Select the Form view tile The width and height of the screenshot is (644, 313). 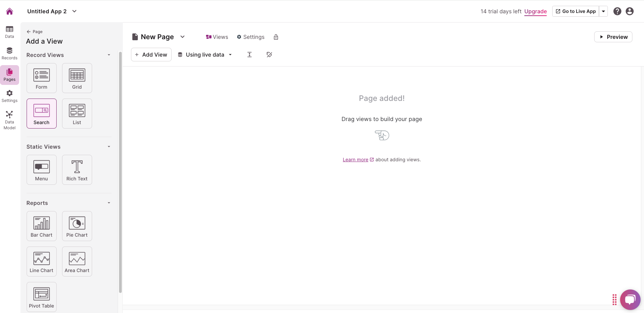(x=42, y=78)
